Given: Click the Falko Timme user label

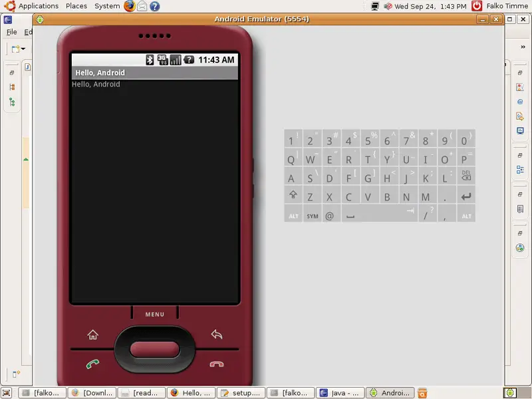Looking at the screenshot, I should click(x=507, y=6).
